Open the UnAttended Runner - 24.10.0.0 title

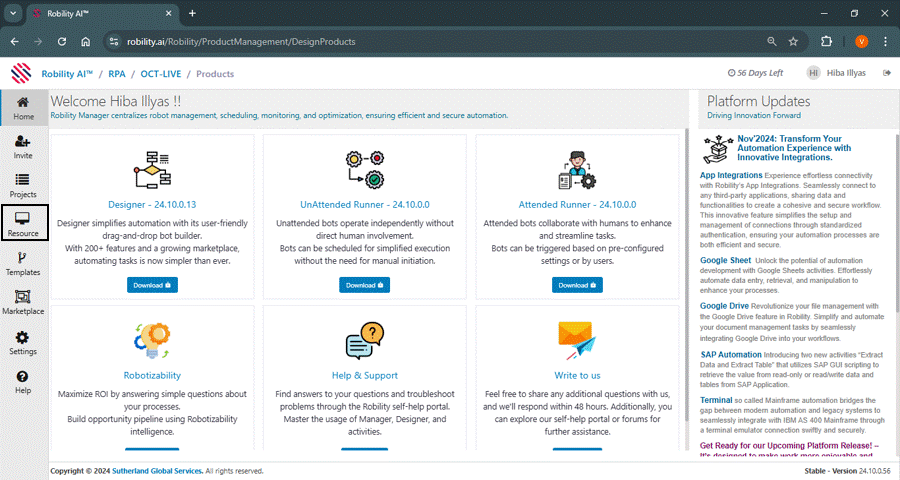point(364,204)
